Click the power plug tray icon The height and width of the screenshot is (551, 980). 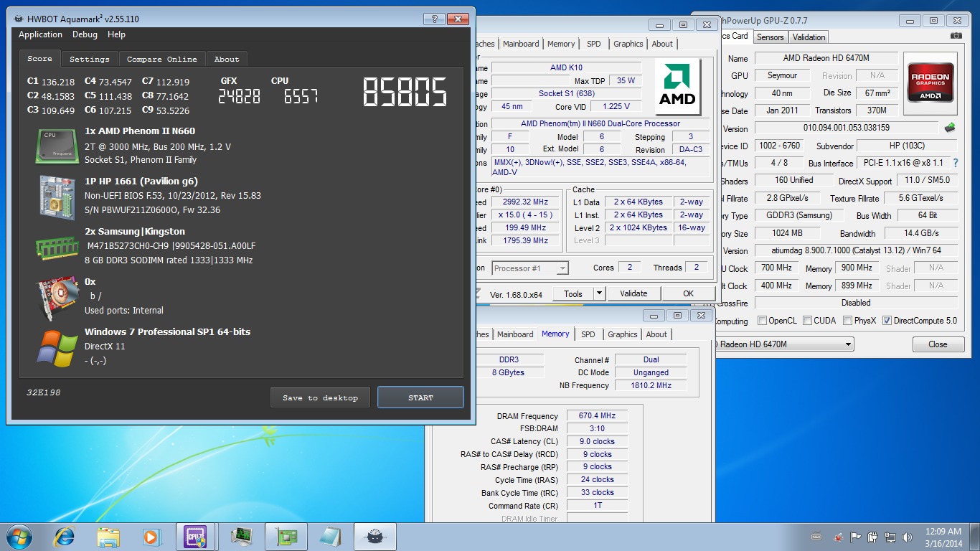point(873,537)
